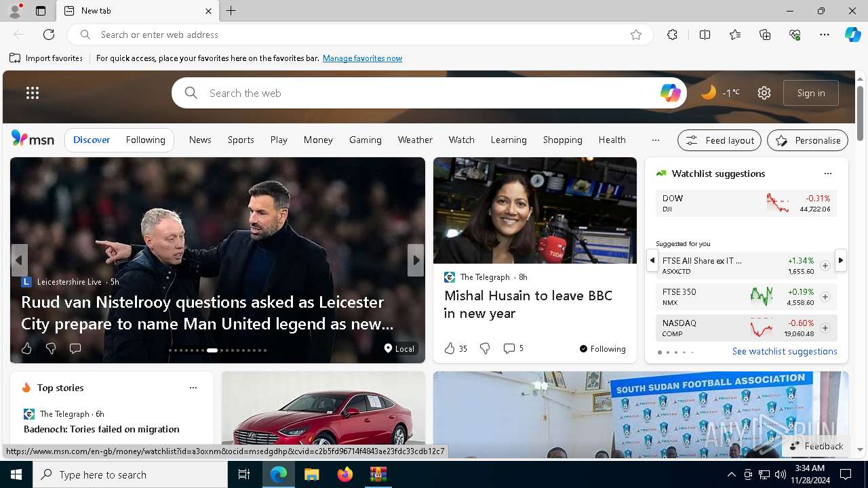This screenshot has height=488, width=868.
Task: Open the browser profile icon
Action: pos(14,11)
